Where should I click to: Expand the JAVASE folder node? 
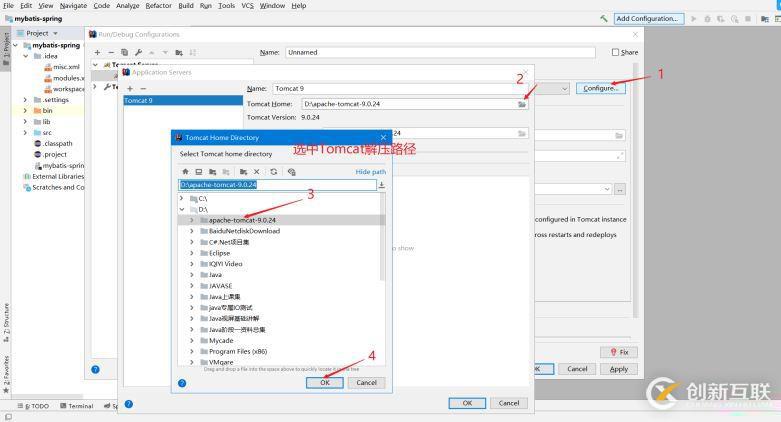coord(192,286)
